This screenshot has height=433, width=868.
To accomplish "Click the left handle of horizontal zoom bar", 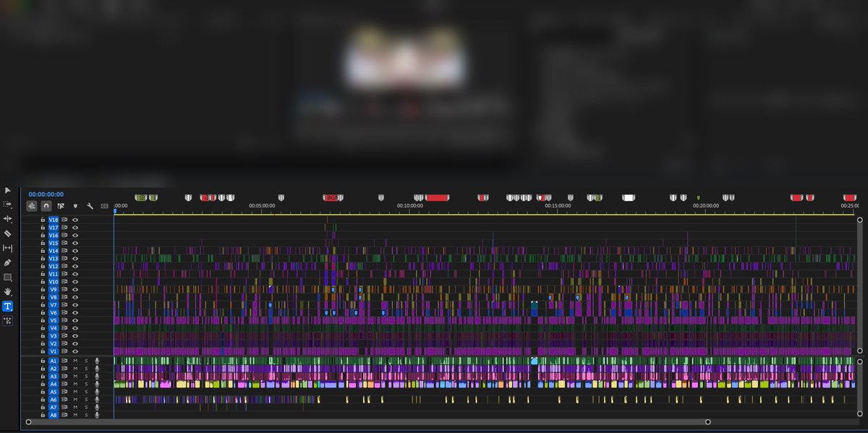I will 28,422.
